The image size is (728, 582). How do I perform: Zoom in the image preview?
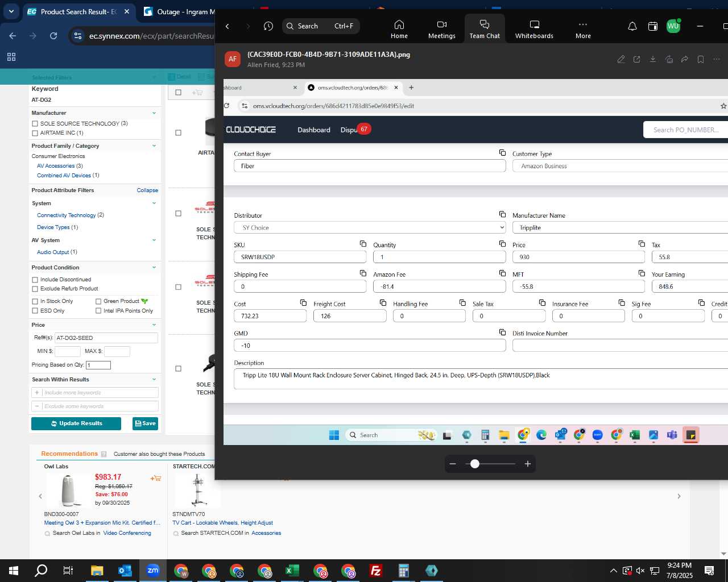pyautogui.click(x=528, y=464)
